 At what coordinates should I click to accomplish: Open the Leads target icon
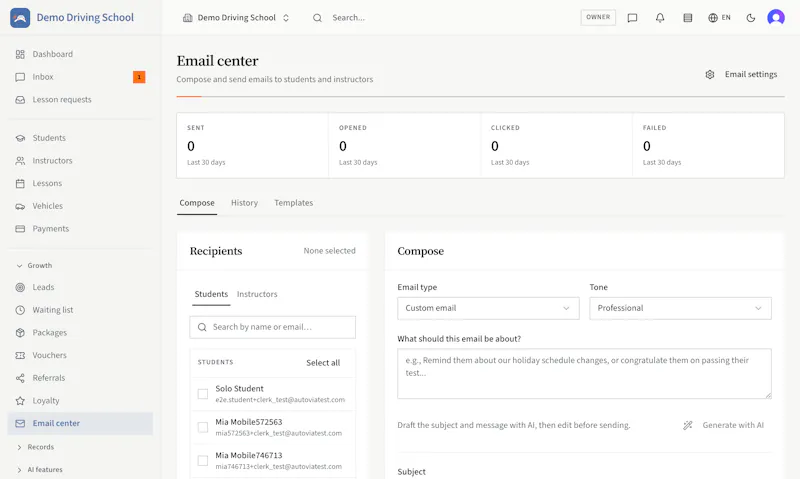point(20,287)
